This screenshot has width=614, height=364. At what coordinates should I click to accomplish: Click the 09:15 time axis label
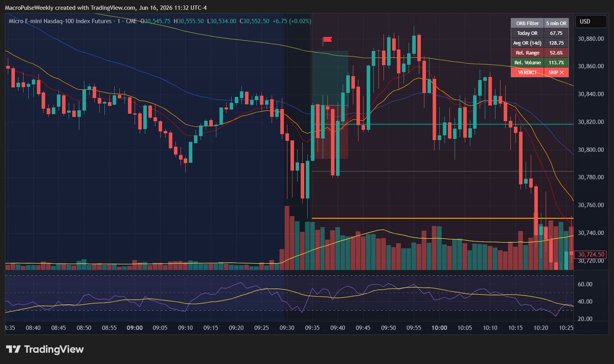tap(210, 327)
